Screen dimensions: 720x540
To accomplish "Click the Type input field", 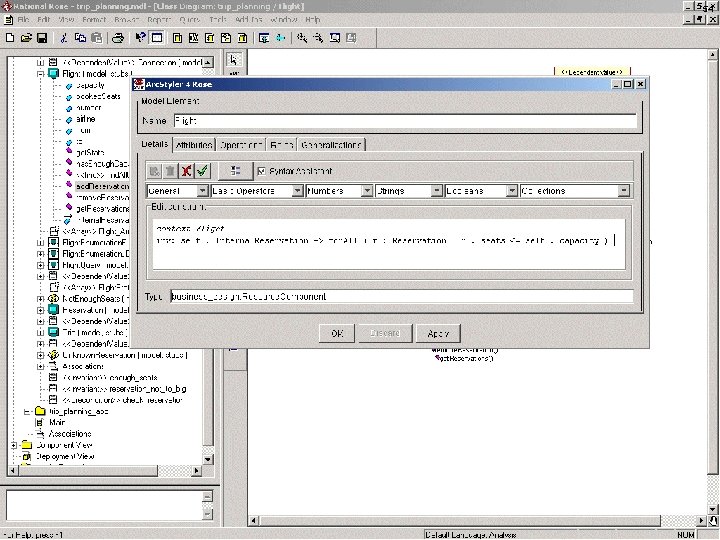I will pyautogui.click(x=402, y=296).
